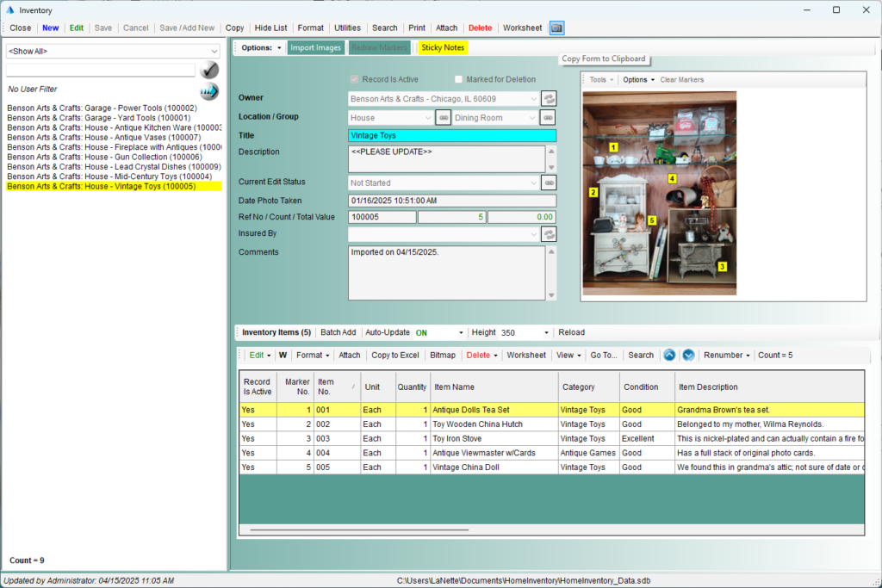Expand the Options menu above the form
The image size is (882, 588).
point(261,48)
